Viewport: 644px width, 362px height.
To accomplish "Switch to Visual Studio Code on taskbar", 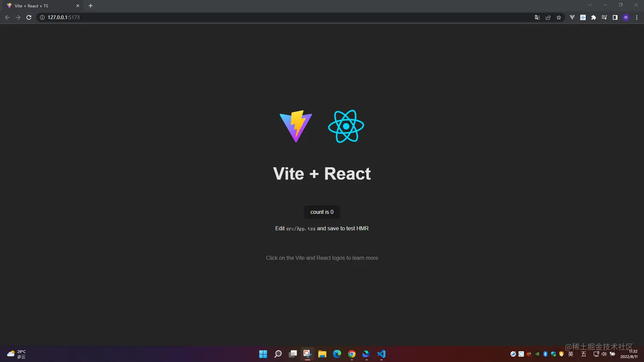I will 381,354.
